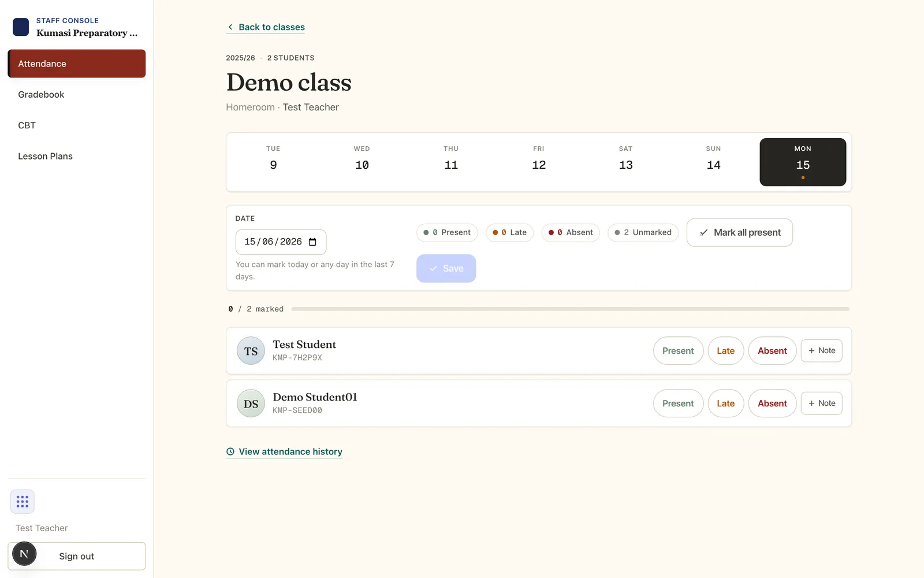Click the Sign out button

[x=76, y=556]
